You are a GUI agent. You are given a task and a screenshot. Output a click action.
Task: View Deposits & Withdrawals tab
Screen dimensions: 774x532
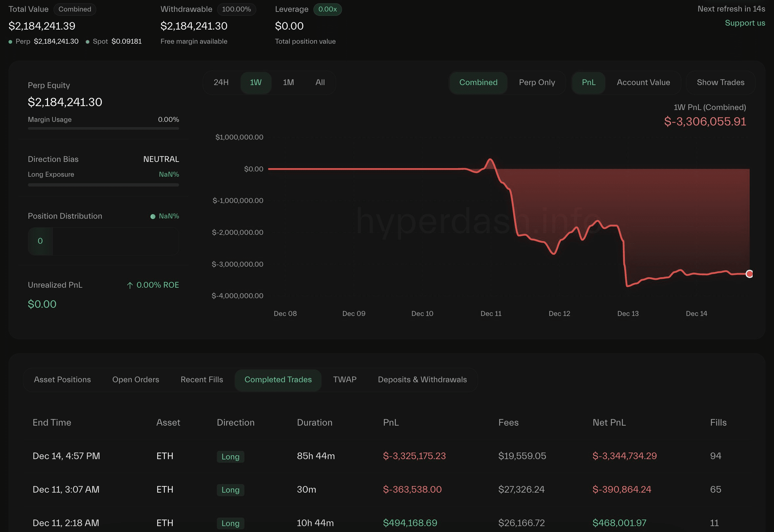(422, 379)
